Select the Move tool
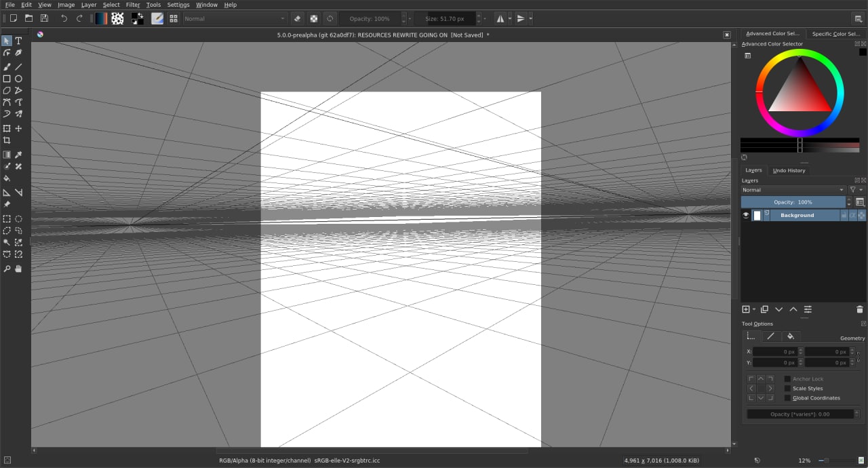Image resolution: width=868 pixels, height=468 pixels. pyautogui.click(x=19, y=128)
